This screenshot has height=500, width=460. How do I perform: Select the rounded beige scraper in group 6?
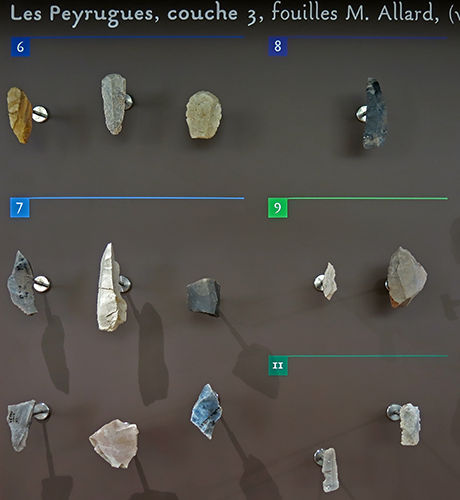[203, 114]
